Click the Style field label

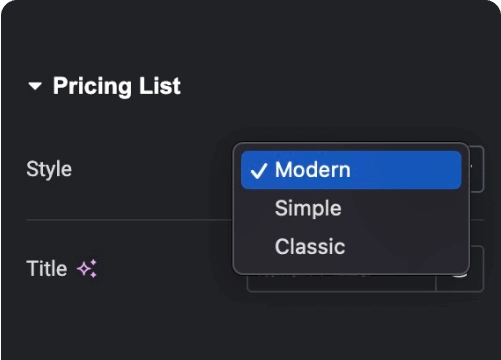coord(49,169)
